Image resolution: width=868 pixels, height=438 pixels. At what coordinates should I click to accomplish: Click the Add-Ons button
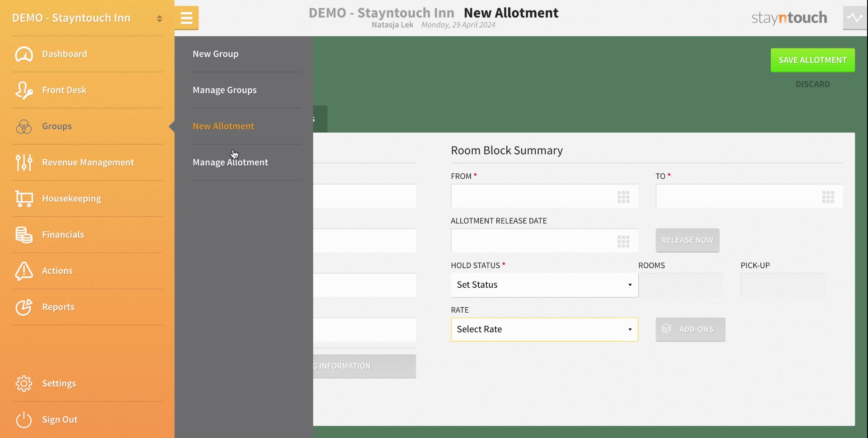(x=690, y=329)
